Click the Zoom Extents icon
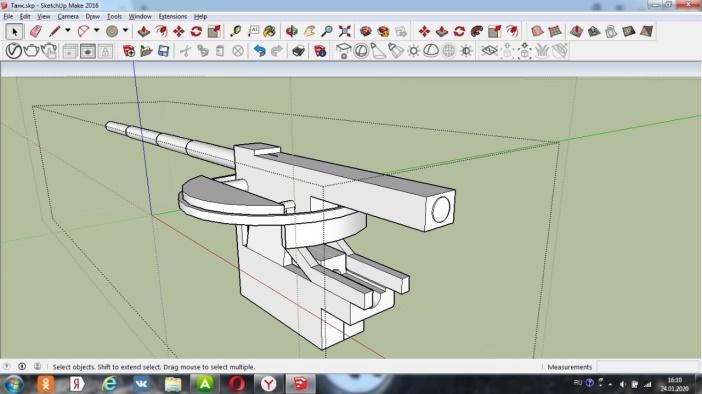The height and width of the screenshot is (394, 702). pos(345,31)
